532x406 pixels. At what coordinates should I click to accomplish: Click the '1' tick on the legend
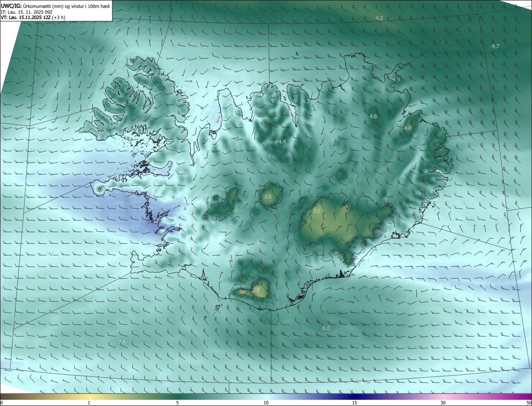point(89,403)
